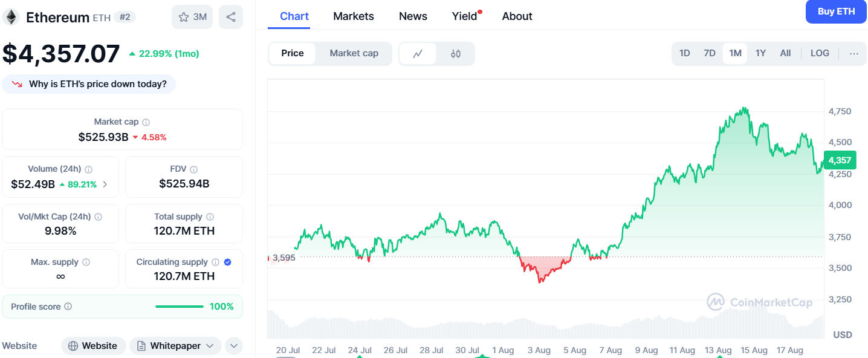
Task: Open the chart more options ellipsis
Action: (854, 53)
